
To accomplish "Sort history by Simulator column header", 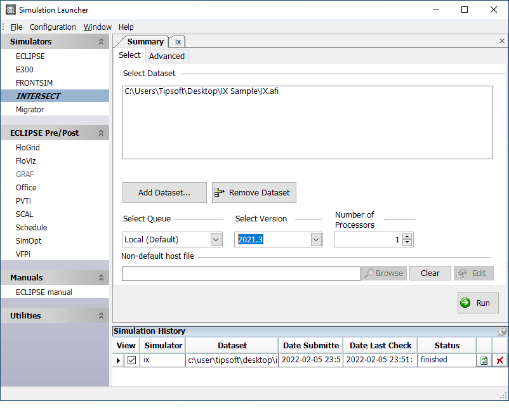I will 163,345.
